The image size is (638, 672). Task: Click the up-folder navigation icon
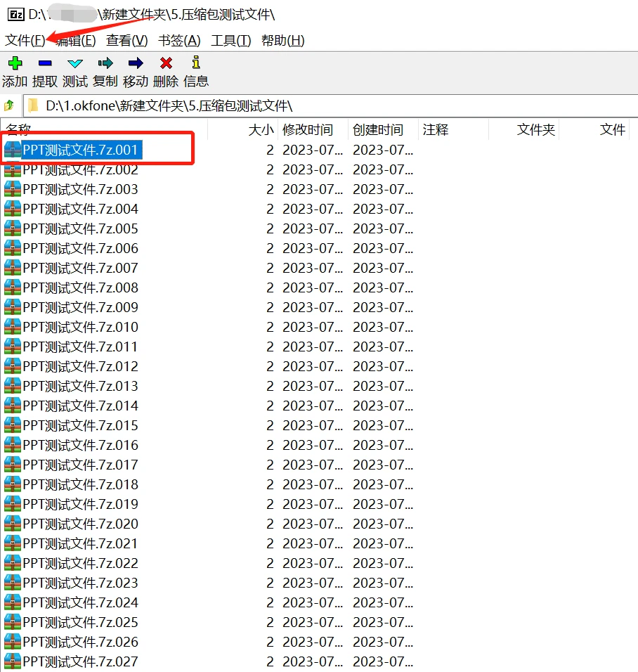[9, 106]
